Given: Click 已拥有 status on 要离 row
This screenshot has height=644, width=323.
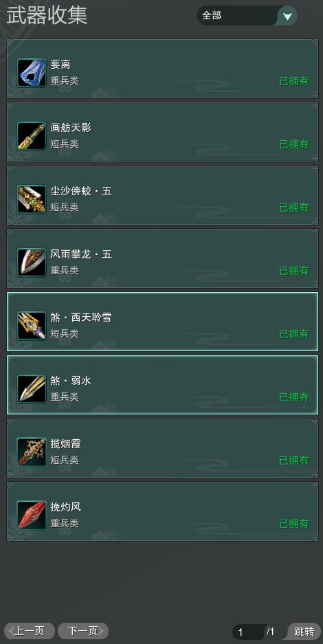Looking at the screenshot, I should tap(294, 81).
